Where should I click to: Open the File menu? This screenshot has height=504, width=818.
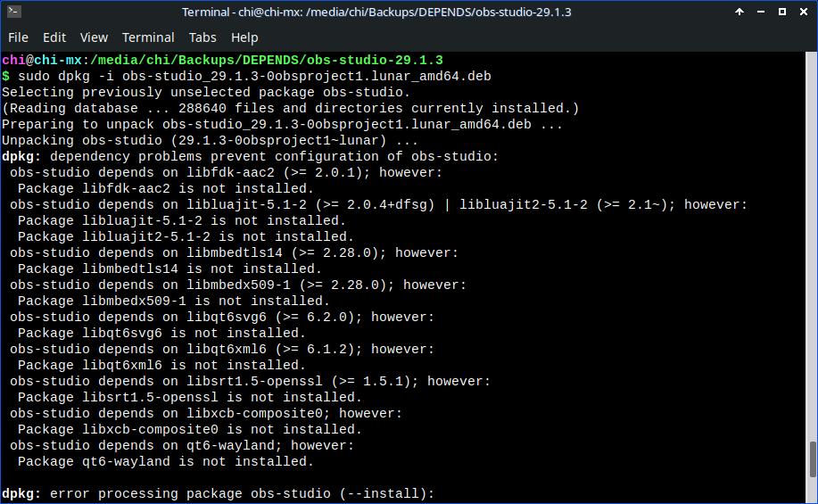coord(18,37)
